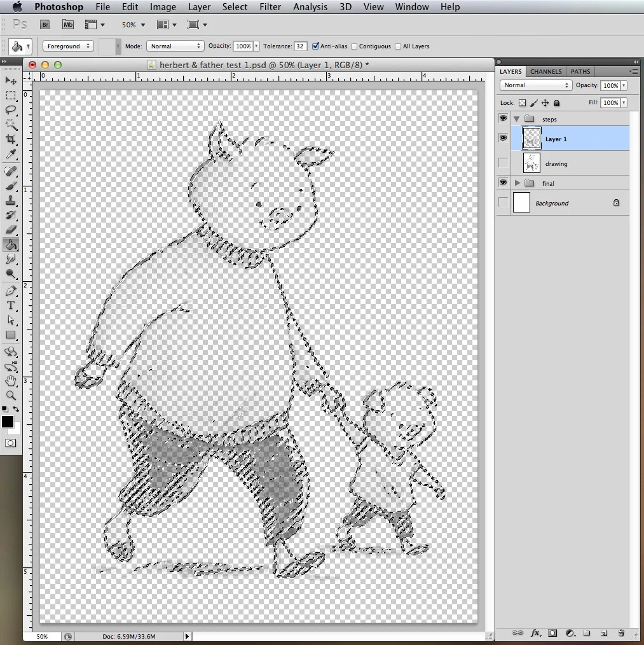This screenshot has width=644, height=645.
Task: Add a layer mask
Action: pos(552,633)
